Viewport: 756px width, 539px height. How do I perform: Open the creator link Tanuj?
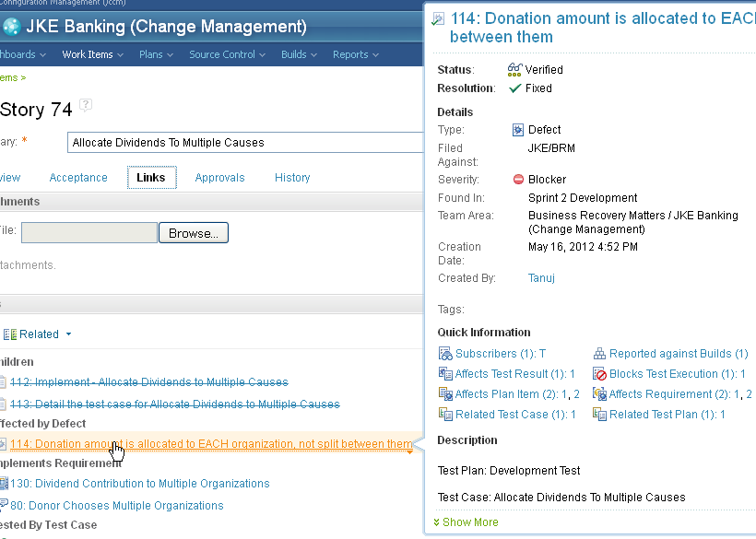[x=542, y=277]
